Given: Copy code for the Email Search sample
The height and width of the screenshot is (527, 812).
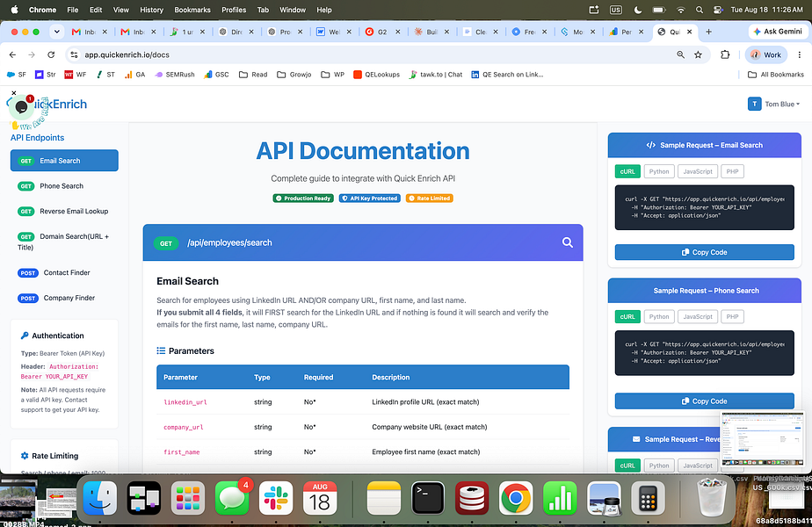Looking at the screenshot, I should pyautogui.click(x=704, y=252).
